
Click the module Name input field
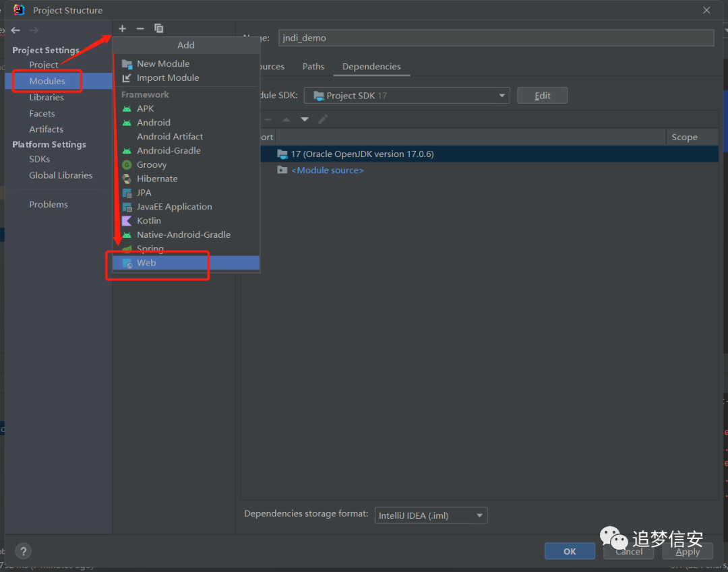click(496, 38)
